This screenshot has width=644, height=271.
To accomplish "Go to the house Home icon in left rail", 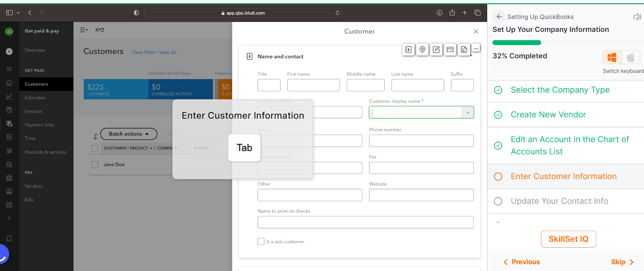I will (9, 83).
